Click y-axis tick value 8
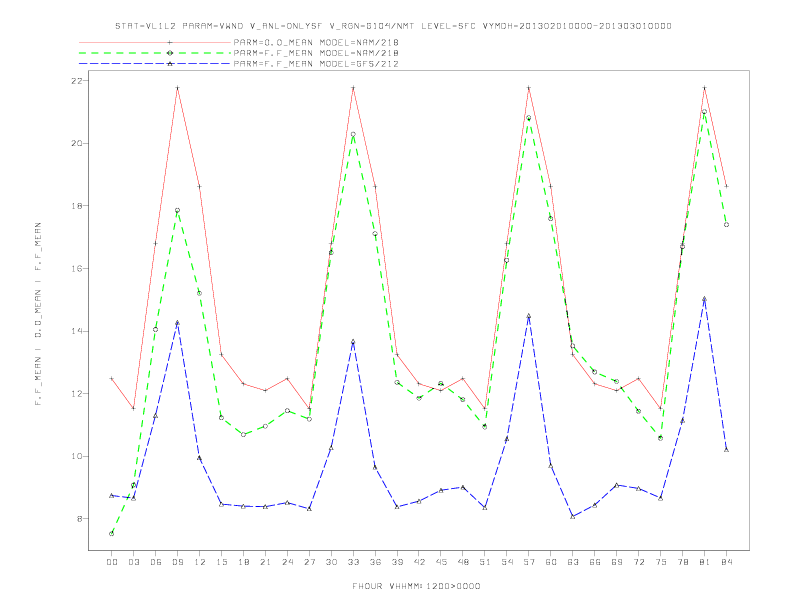 click(80, 519)
